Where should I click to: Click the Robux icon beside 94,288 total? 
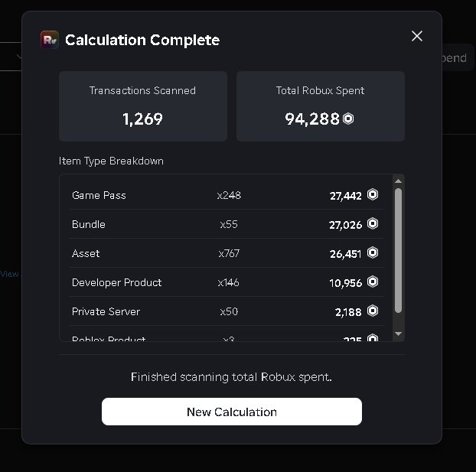(348, 119)
